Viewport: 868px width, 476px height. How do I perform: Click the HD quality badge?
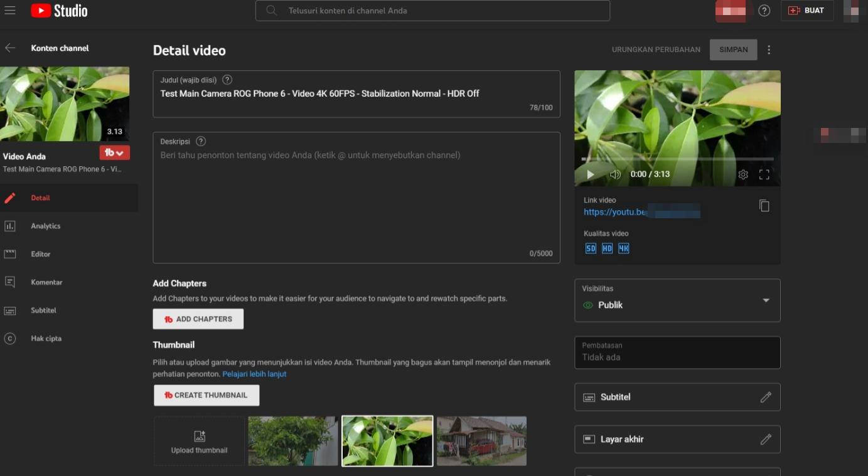(607, 248)
